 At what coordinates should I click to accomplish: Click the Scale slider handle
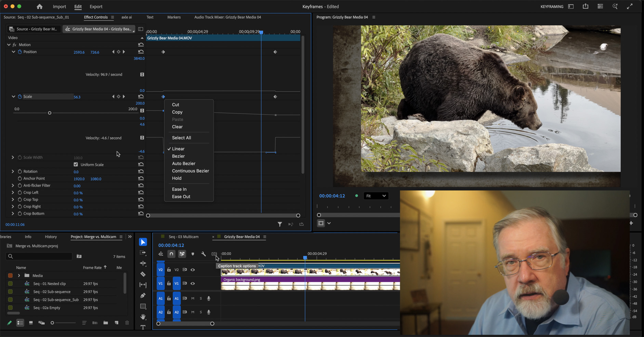click(x=50, y=113)
